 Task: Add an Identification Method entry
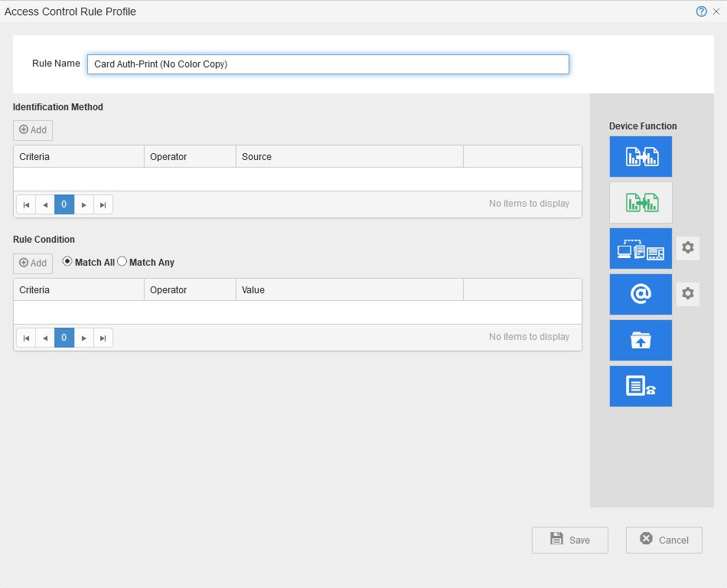(33, 130)
